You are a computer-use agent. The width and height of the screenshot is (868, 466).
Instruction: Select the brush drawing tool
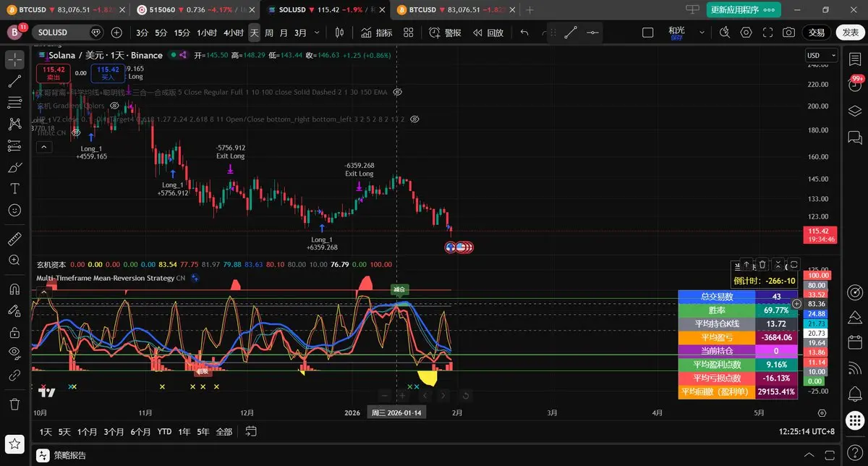coord(14,167)
